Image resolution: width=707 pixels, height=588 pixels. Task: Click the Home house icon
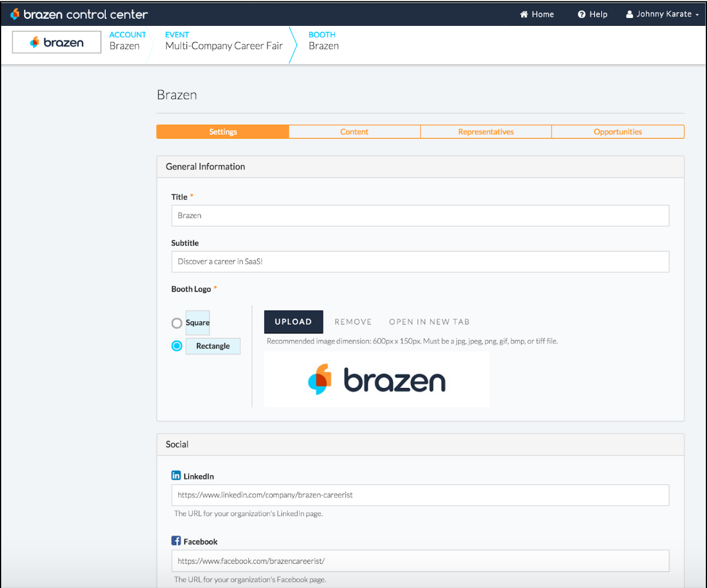point(524,14)
